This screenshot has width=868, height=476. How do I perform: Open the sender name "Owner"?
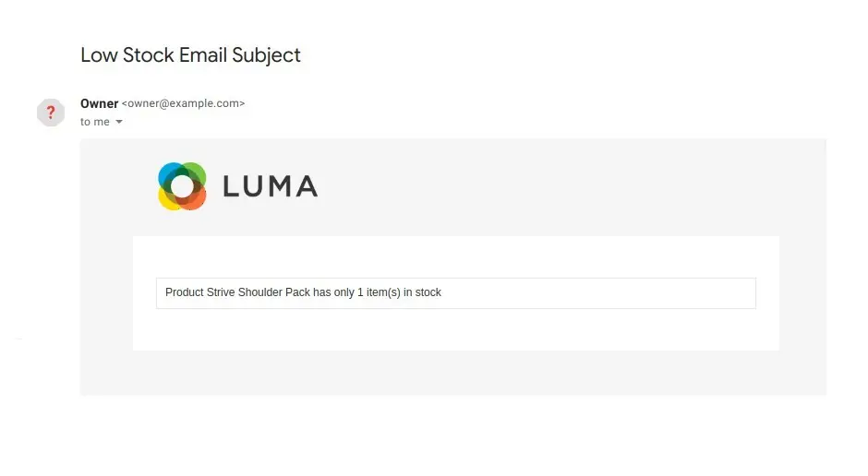point(99,103)
